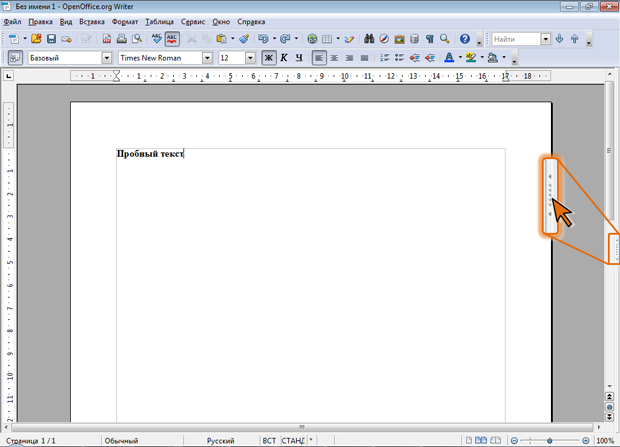
Task: Click the zoom slider in status bar
Action: point(550,440)
